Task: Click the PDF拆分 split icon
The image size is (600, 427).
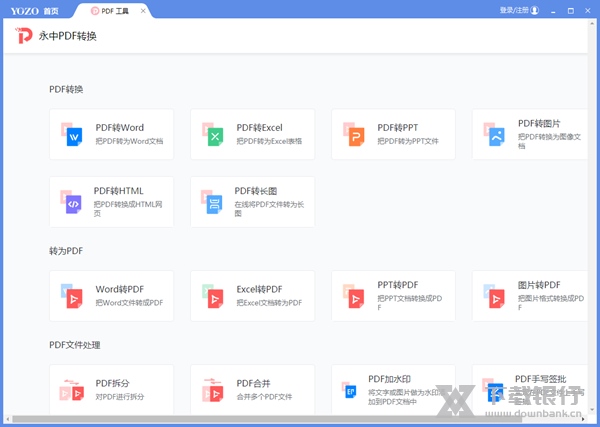Action: click(71, 390)
